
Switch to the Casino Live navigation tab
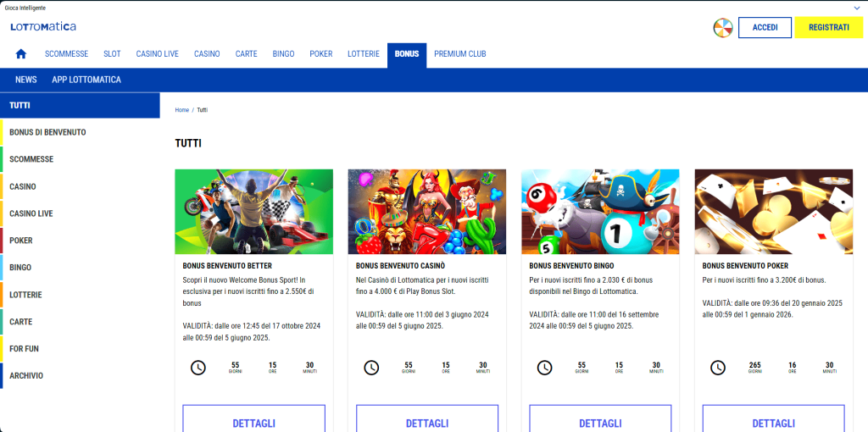pyautogui.click(x=157, y=54)
